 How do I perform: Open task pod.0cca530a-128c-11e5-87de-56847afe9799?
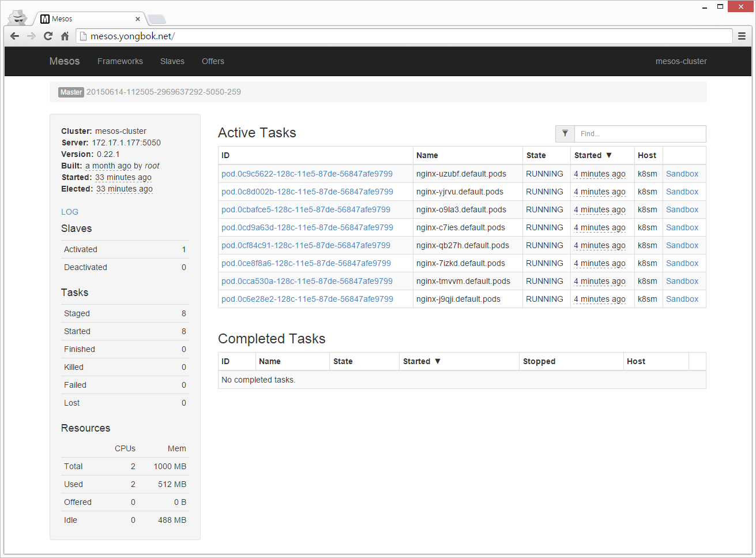[x=307, y=281]
